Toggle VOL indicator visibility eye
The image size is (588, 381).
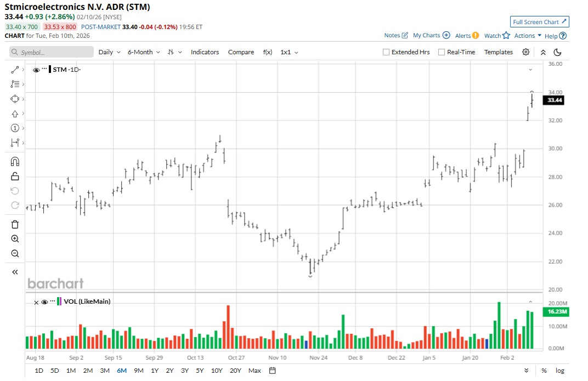[44, 302]
